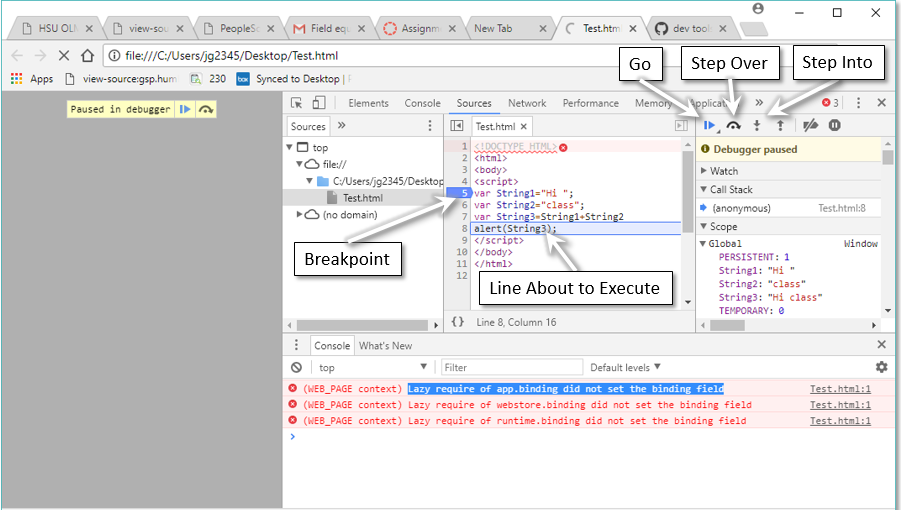
Task: Select the (anonymous) call stack frame
Action: point(741,208)
